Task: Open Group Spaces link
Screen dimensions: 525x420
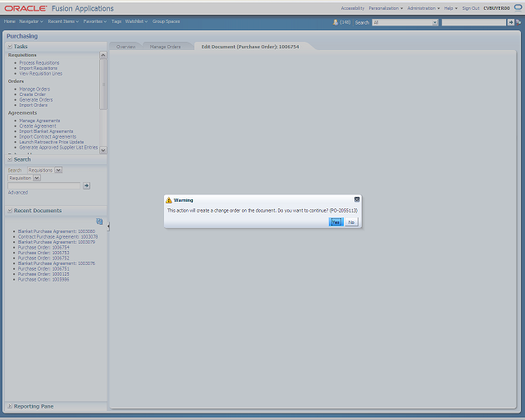Action: pos(166,21)
